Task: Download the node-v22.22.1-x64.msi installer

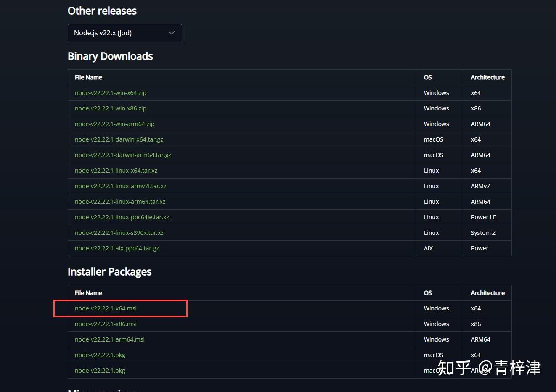Action: (x=106, y=308)
